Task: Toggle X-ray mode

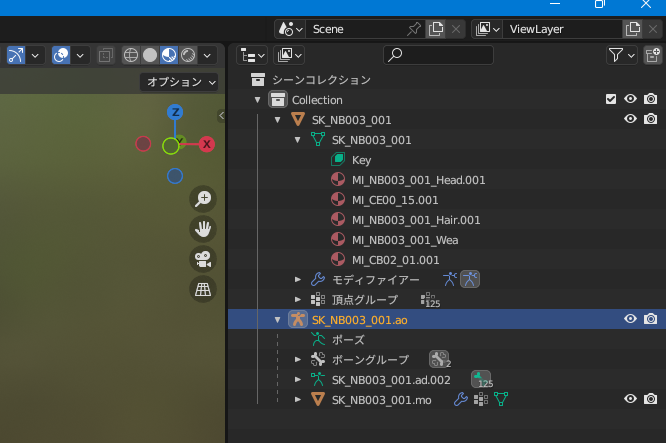Action: (106, 55)
